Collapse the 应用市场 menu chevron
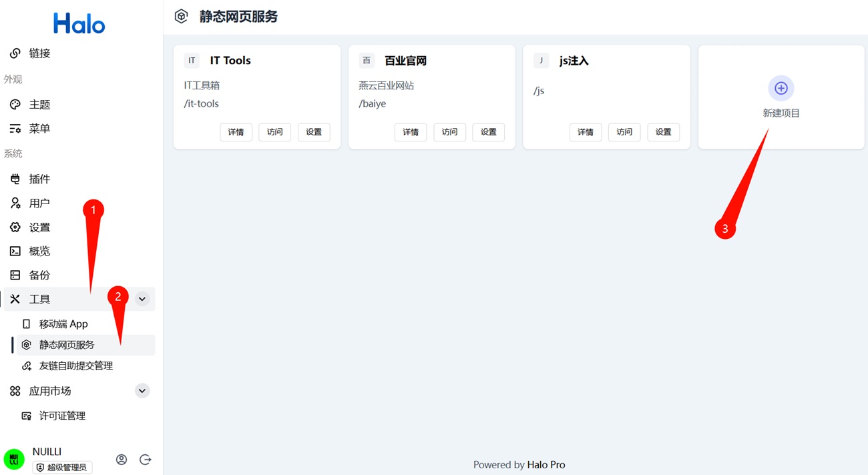This screenshot has width=868, height=475. (142, 391)
